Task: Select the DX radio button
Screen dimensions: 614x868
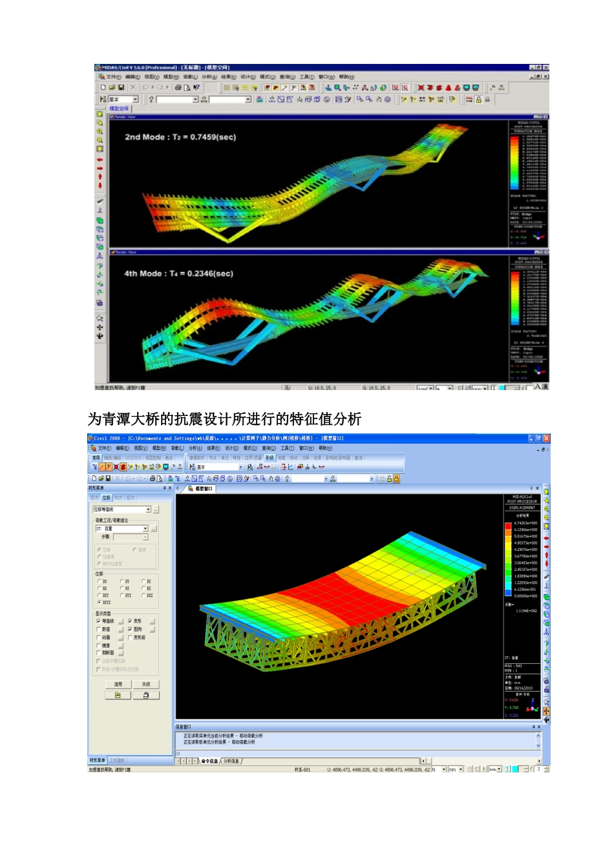Action: 99,581
